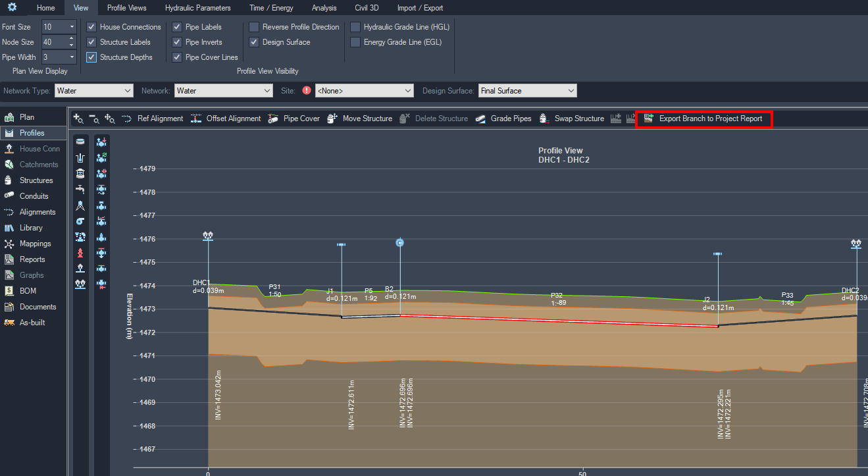Select the valve with red down arrow icon

click(102, 142)
